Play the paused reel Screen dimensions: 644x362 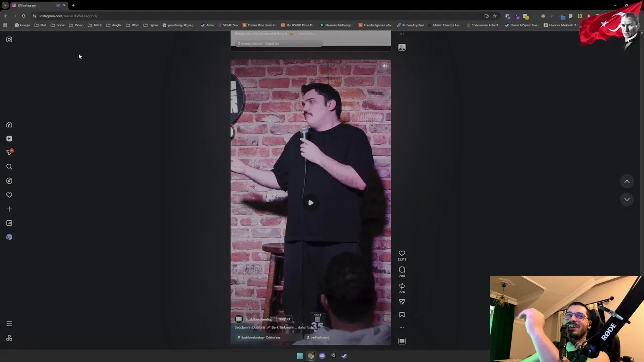(x=310, y=203)
